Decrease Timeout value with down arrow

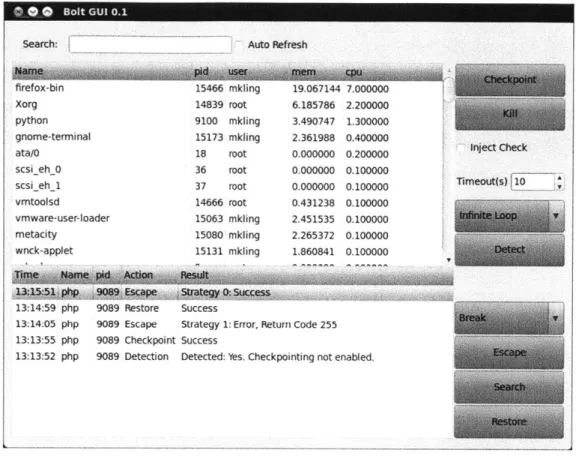point(559,186)
